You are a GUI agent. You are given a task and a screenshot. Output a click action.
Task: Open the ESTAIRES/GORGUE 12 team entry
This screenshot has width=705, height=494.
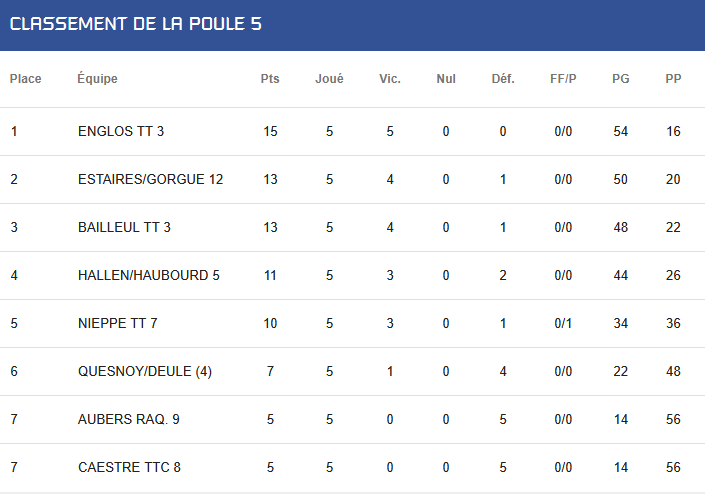[x=151, y=179]
